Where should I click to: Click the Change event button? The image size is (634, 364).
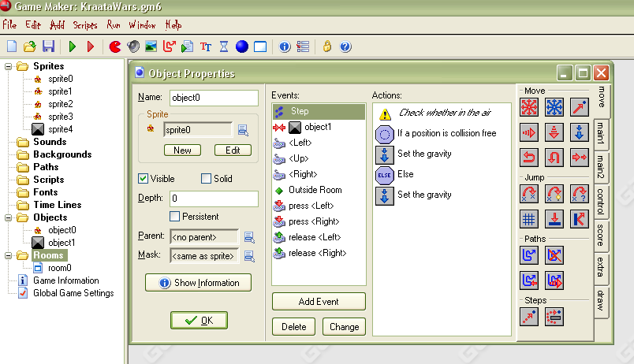tap(344, 327)
